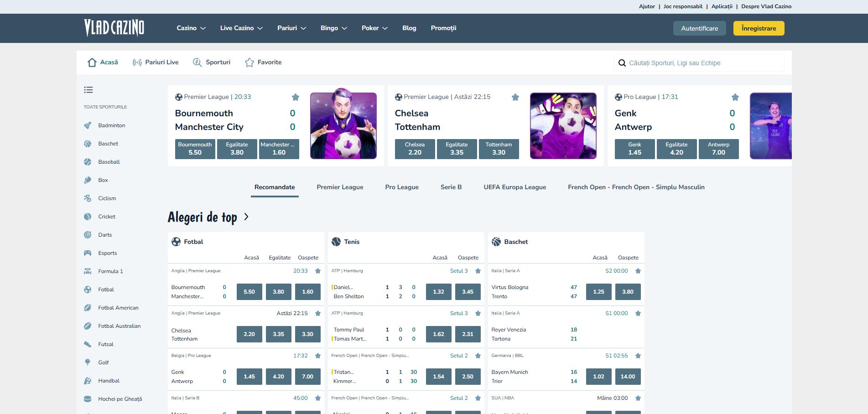
Task: Favorite the Bournemouth vs Manchester City card
Action: tap(296, 97)
